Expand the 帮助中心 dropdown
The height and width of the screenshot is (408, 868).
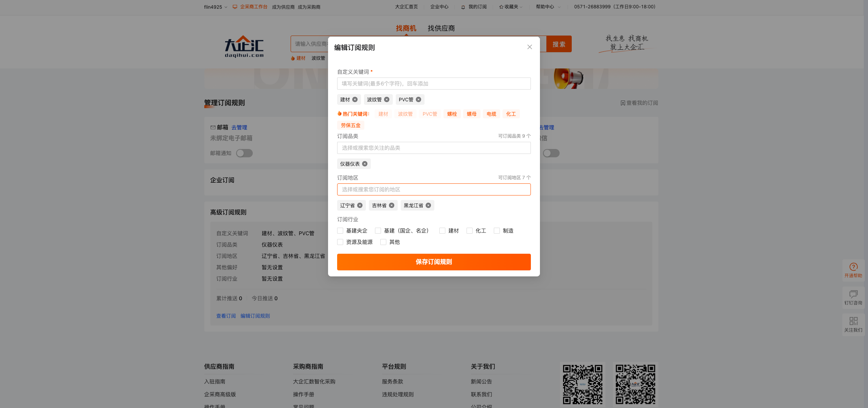[548, 7]
